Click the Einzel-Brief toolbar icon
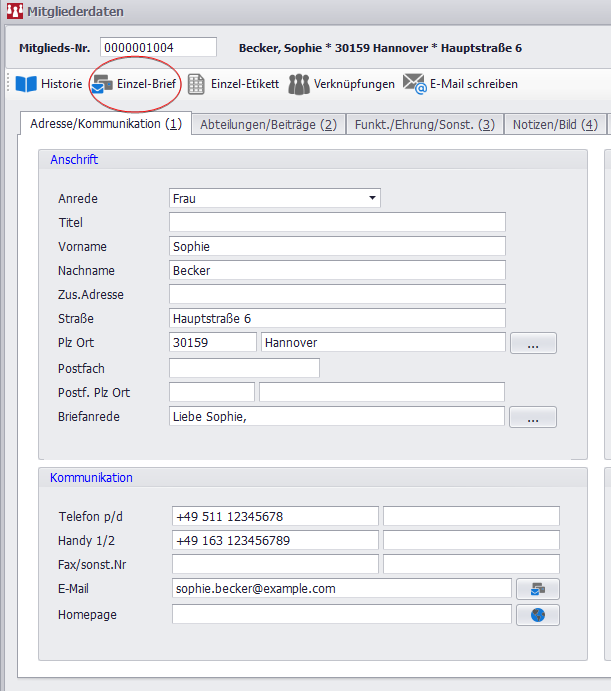611x691 pixels. pos(102,85)
